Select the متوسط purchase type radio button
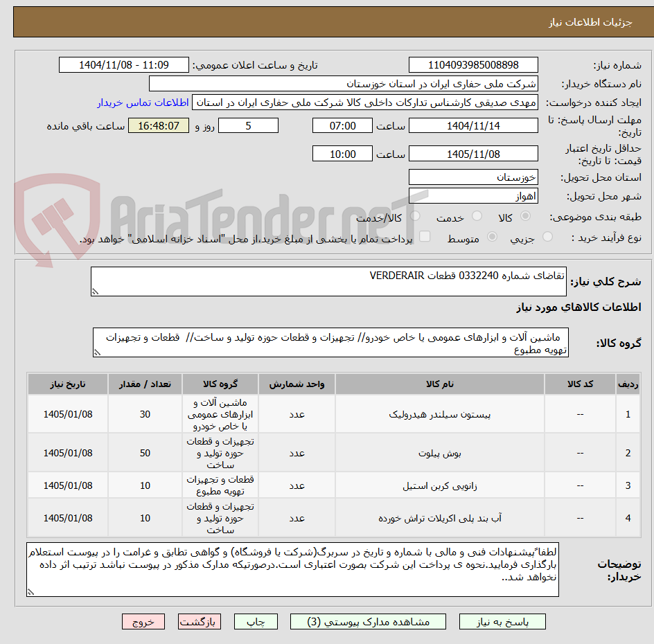This screenshot has width=654, height=644. 492,235
